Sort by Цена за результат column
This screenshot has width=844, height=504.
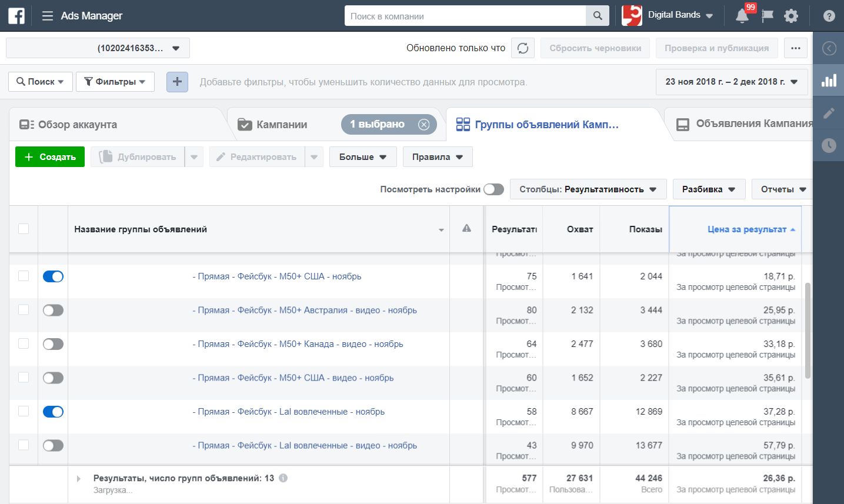tap(735, 229)
